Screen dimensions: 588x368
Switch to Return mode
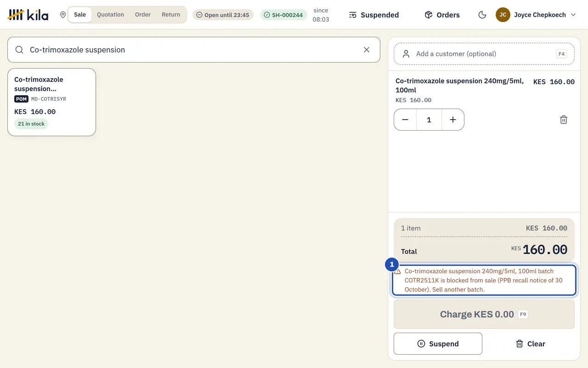(171, 15)
